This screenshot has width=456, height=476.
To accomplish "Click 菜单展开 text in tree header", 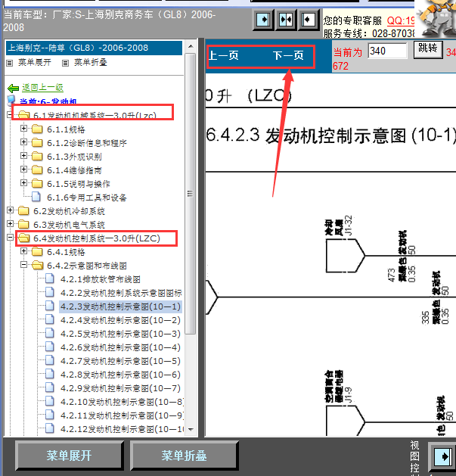I will point(34,63).
